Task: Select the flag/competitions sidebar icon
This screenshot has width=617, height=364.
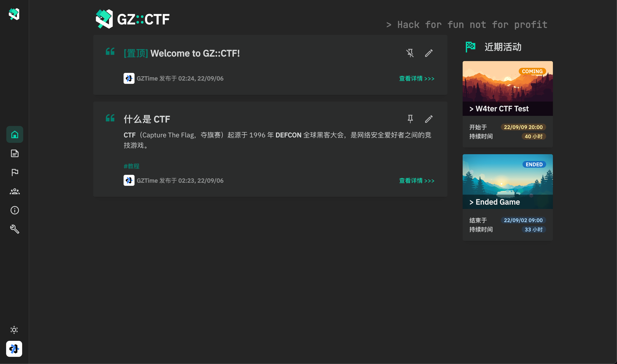Action: pos(14,173)
